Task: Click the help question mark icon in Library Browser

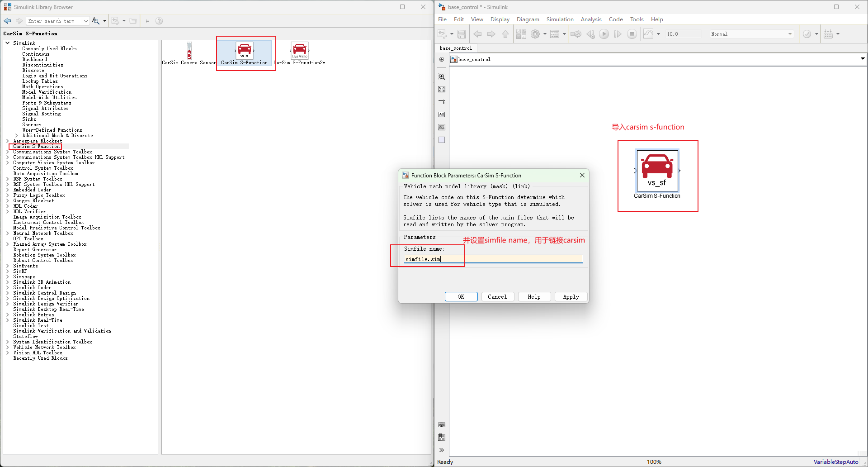Action: [159, 21]
